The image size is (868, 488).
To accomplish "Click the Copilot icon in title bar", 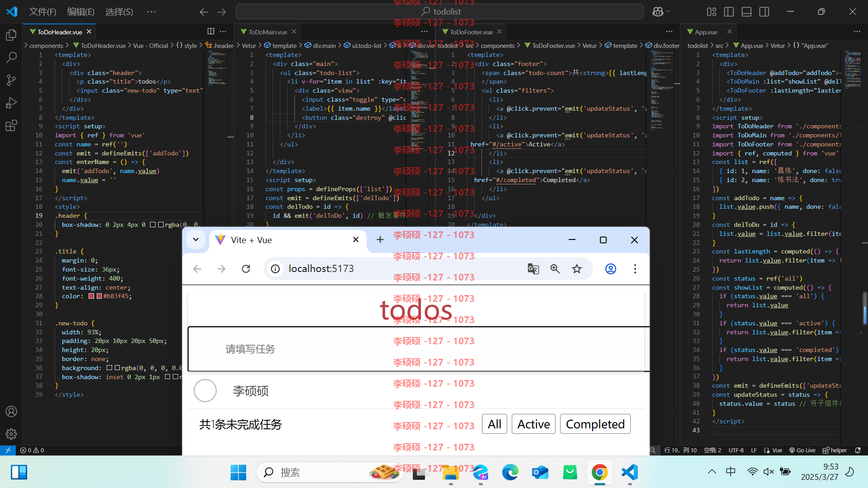I will pos(658,12).
